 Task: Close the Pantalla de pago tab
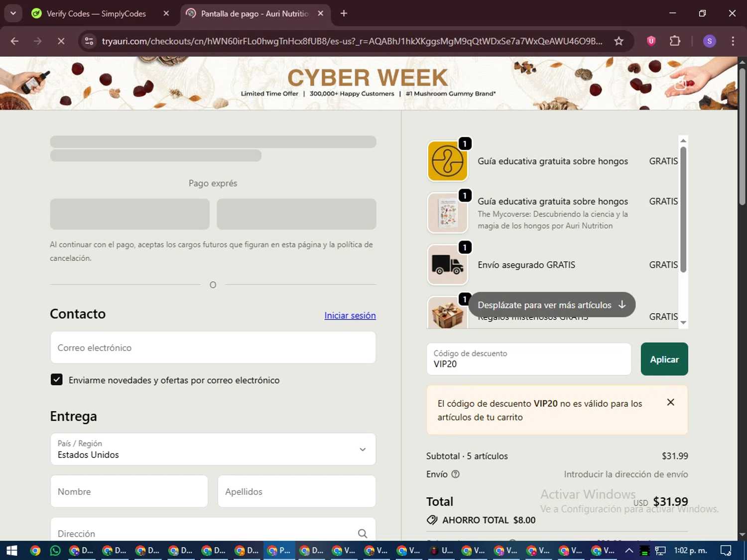(321, 13)
